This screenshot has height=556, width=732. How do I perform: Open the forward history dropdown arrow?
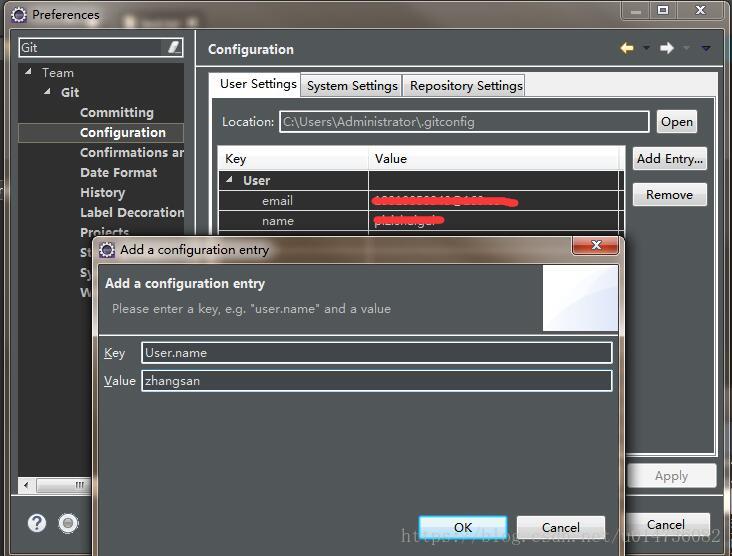(x=686, y=48)
